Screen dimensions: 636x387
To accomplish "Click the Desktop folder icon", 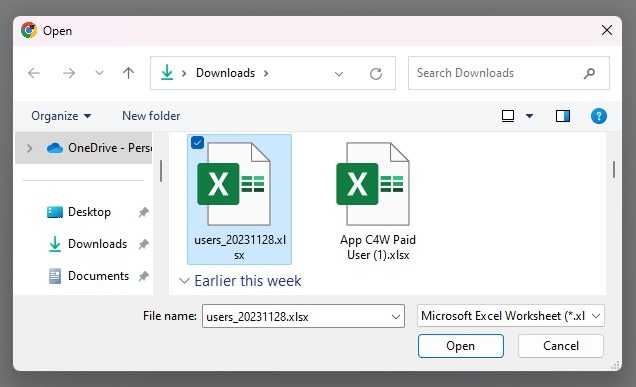I will pyautogui.click(x=55, y=212).
